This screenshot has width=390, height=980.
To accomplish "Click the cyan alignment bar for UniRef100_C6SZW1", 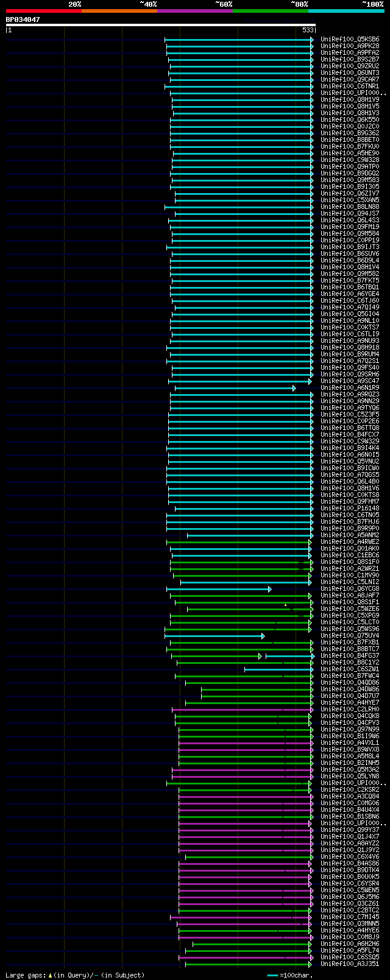I will [x=279, y=669].
